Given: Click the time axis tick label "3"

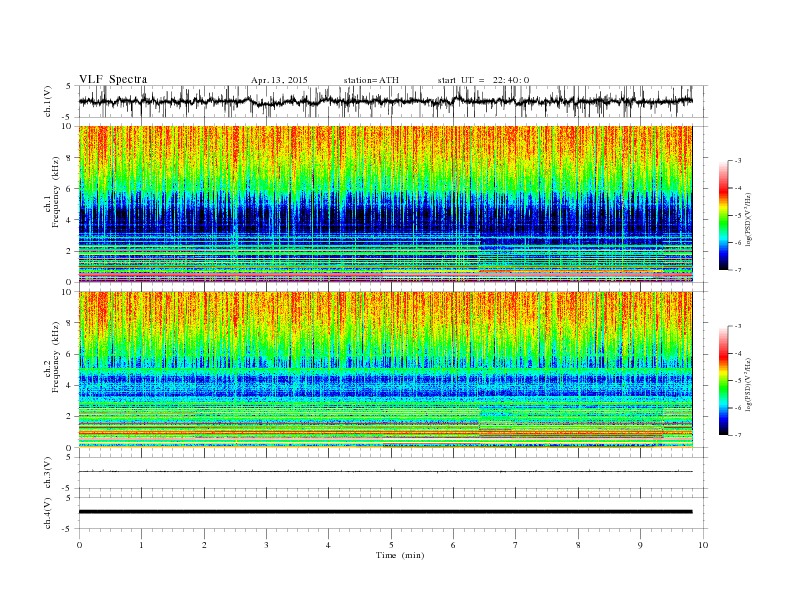Looking at the screenshot, I should pos(266,545).
